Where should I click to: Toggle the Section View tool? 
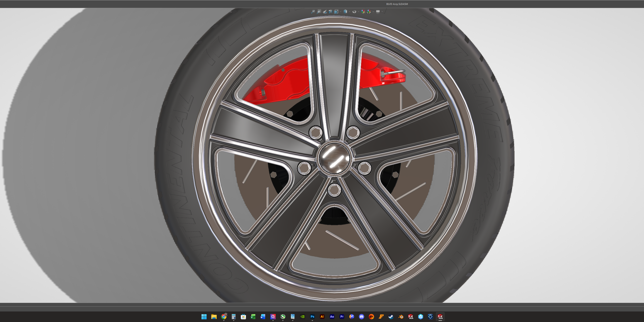coord(331,12)
